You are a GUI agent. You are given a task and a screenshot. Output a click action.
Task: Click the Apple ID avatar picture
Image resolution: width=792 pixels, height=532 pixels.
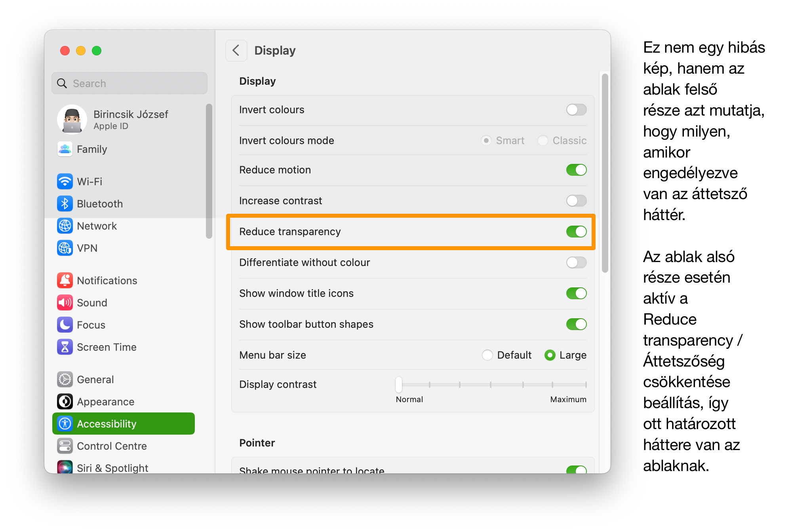pos(72,120)
